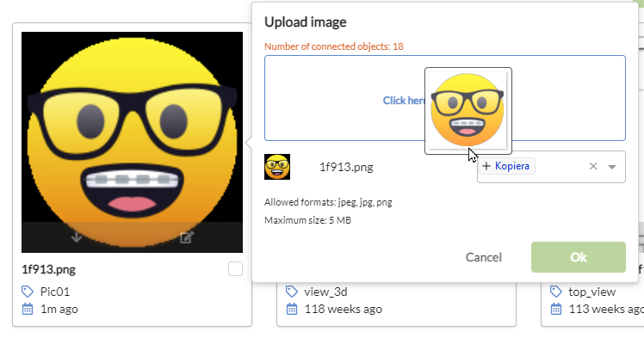Click the '118 weeks ago' timestamp
The height and width of the screenshot is (338, 644).
click(344, 309)
